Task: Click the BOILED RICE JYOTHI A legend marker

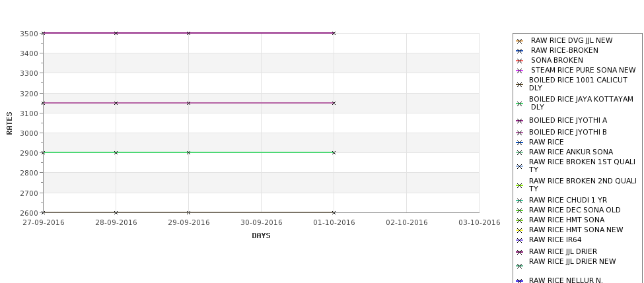Action: 520,121
